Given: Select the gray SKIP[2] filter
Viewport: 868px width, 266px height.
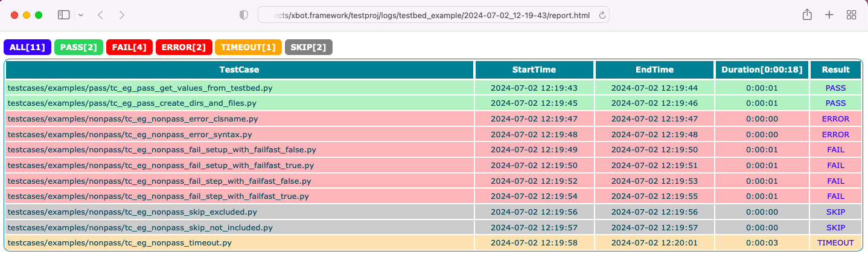Looking at the screenshot, I should 308,47.
